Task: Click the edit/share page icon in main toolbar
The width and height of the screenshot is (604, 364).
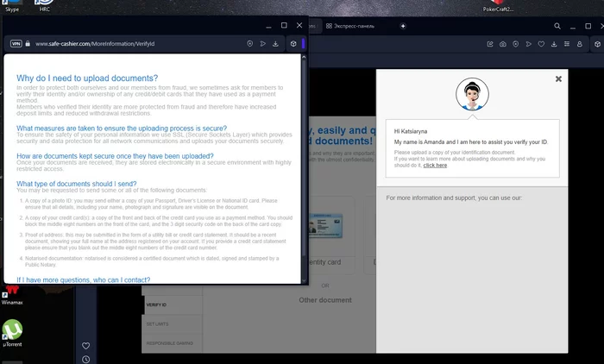Action: click(490, 44)
